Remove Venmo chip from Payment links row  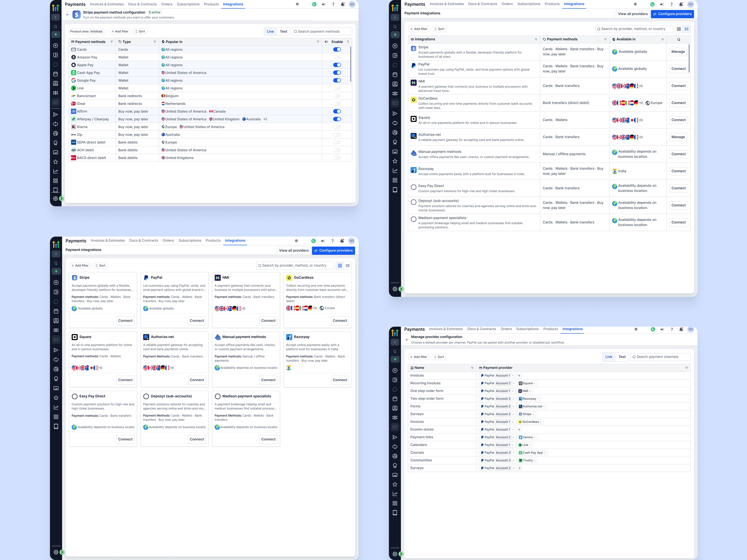[x=535, y=437]
